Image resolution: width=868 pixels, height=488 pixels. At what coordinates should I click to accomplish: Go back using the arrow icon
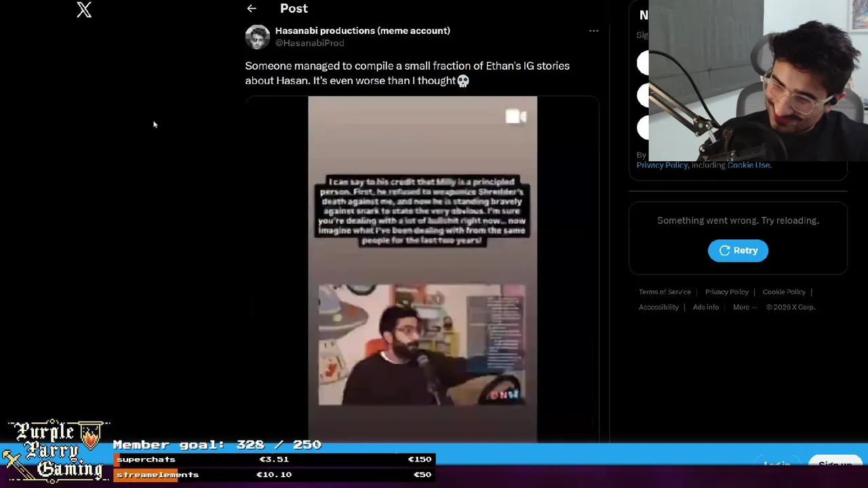click(252, 9)
